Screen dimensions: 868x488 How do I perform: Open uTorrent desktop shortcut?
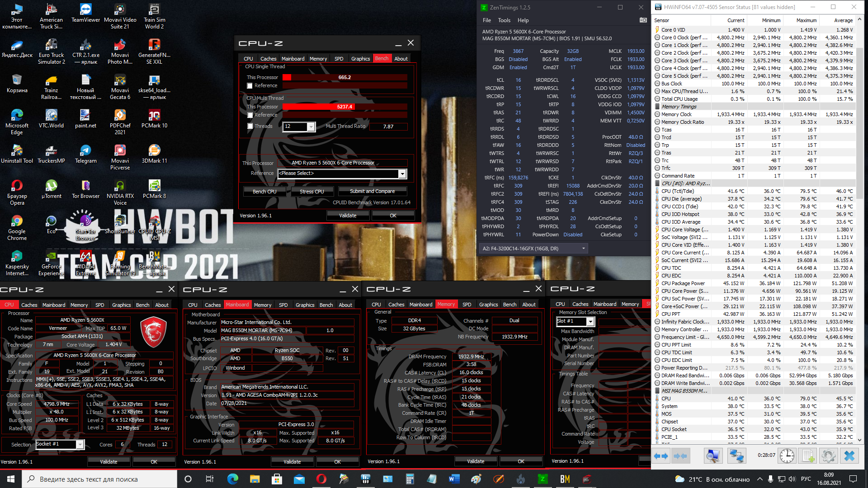click(x=51, y=189)
